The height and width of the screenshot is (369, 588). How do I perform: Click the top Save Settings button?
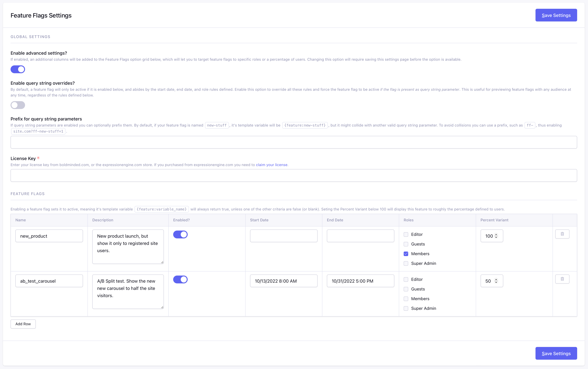(x=556, y=15)
